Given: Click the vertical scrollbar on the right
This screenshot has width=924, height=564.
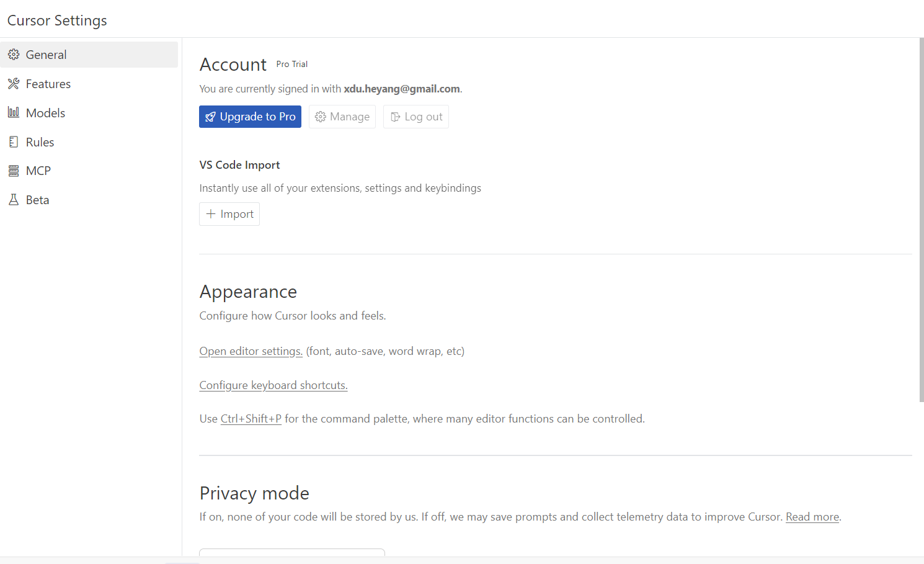Looking at the screenshot, I should pos(922,220).
